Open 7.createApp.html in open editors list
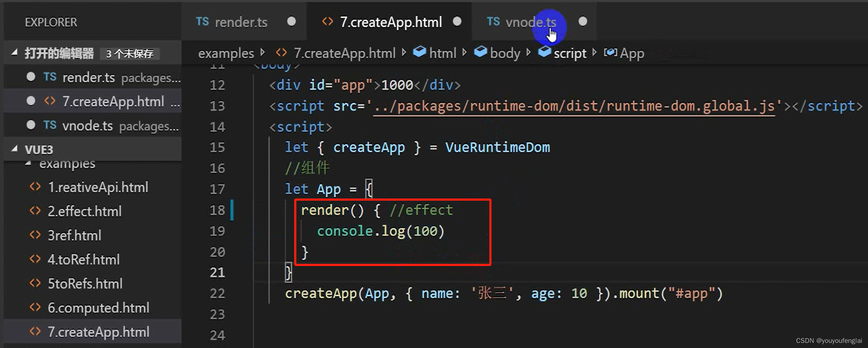868x348 pixels. 92,102
